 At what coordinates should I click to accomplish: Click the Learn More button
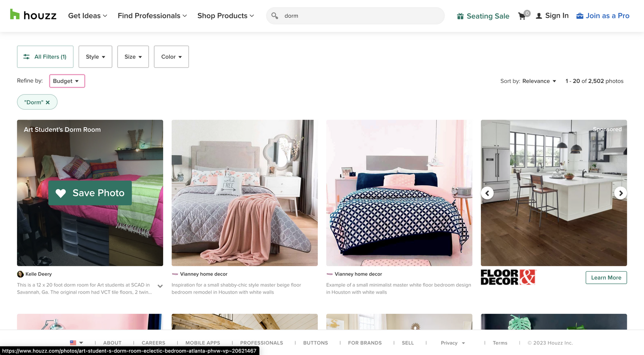pyautogui.click(x=606, y=277)
